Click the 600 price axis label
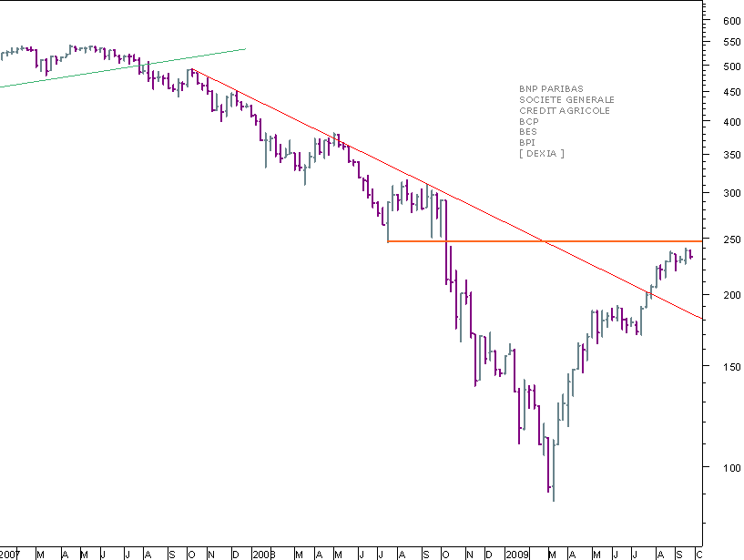 (x=731, y=21)
